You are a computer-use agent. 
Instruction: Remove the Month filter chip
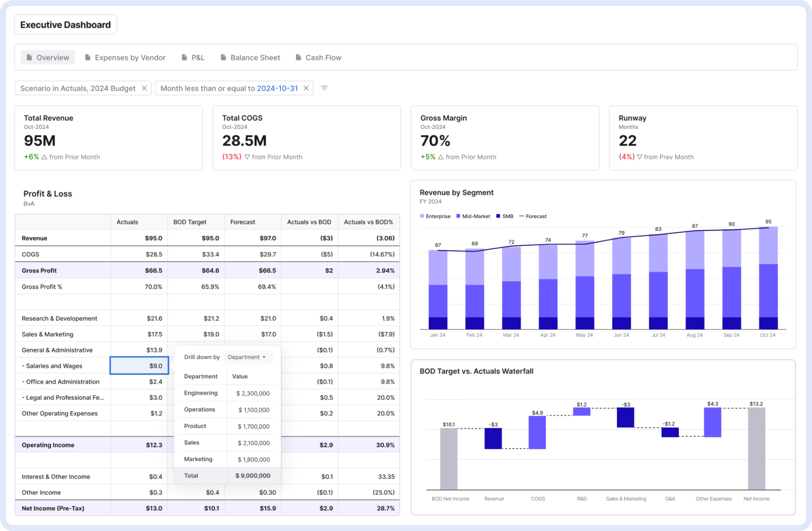click(306, 88)
